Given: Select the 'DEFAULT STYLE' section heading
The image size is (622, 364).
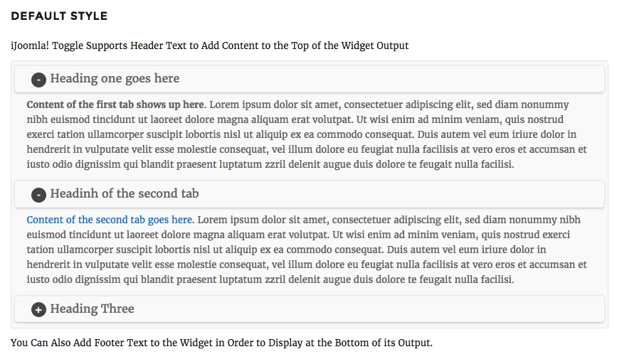Looking at the screenshot, I should pos(59,16).
